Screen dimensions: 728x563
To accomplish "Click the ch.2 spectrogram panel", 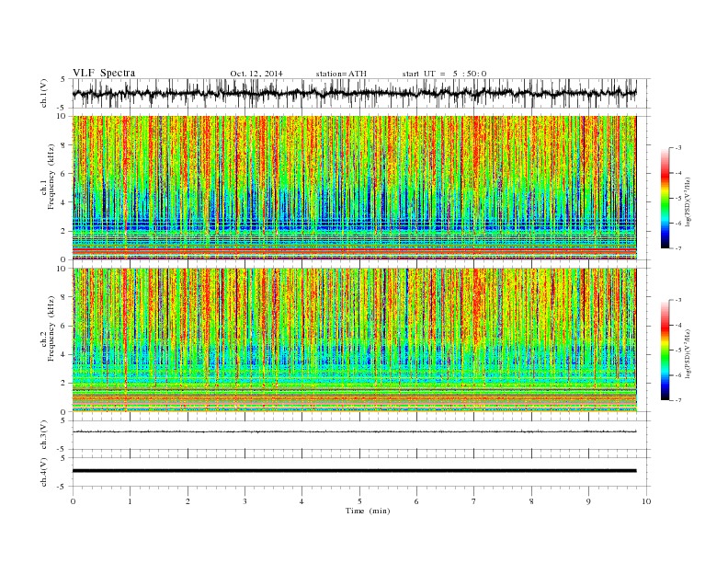I will 355,339.
